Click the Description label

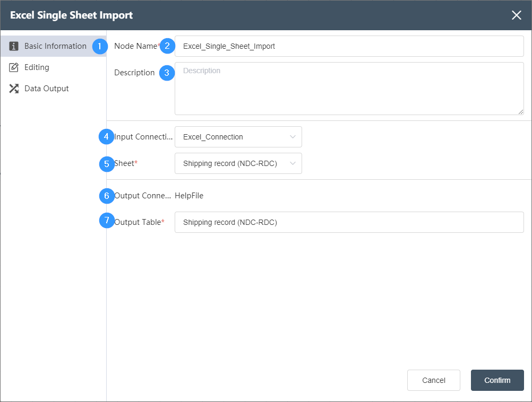pyautogui.click(x=134, y=73)
